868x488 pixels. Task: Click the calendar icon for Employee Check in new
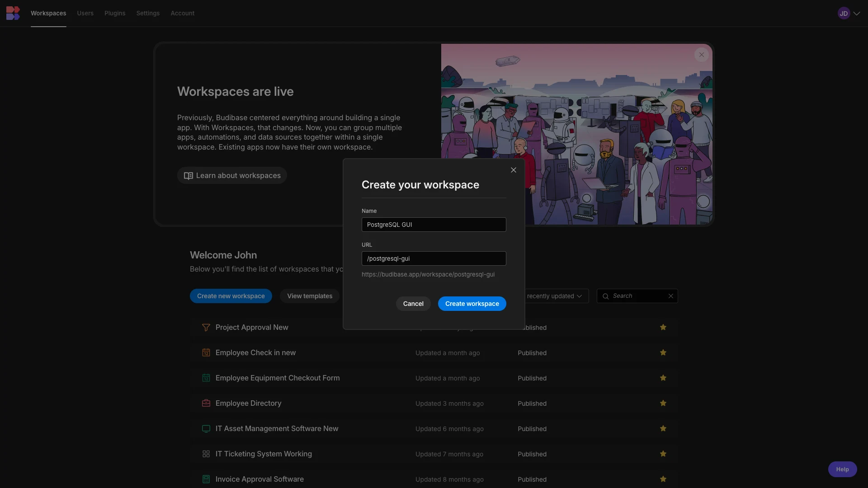(206, 353)
